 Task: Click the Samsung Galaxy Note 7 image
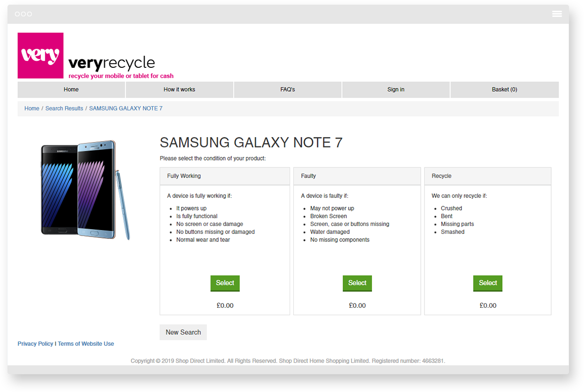pos(85,190)
